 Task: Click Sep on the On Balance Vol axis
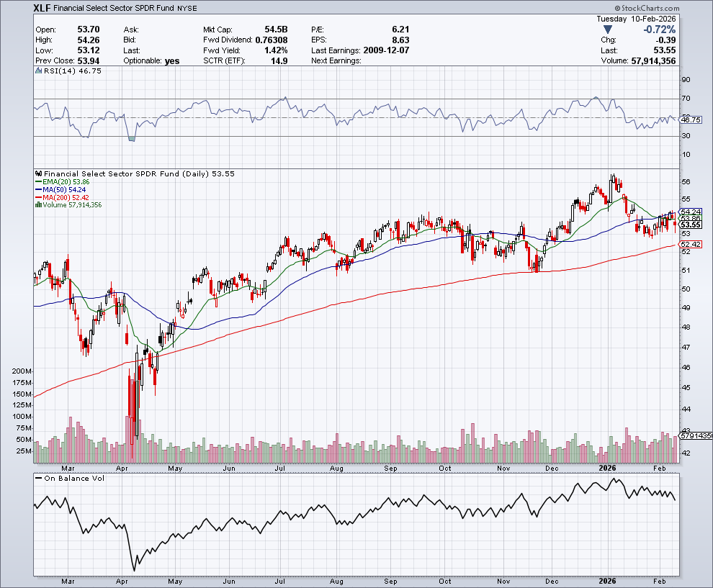(x=390, y=582)
